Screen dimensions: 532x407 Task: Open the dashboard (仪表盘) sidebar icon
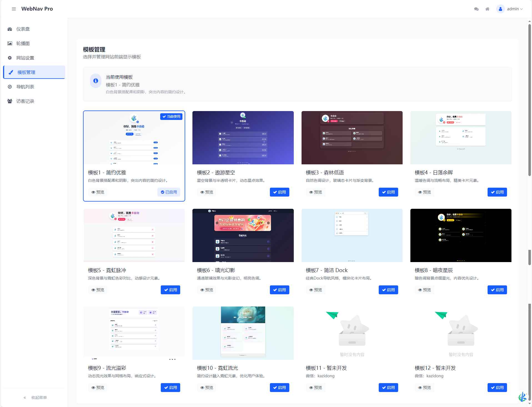[x=10, y=29]
